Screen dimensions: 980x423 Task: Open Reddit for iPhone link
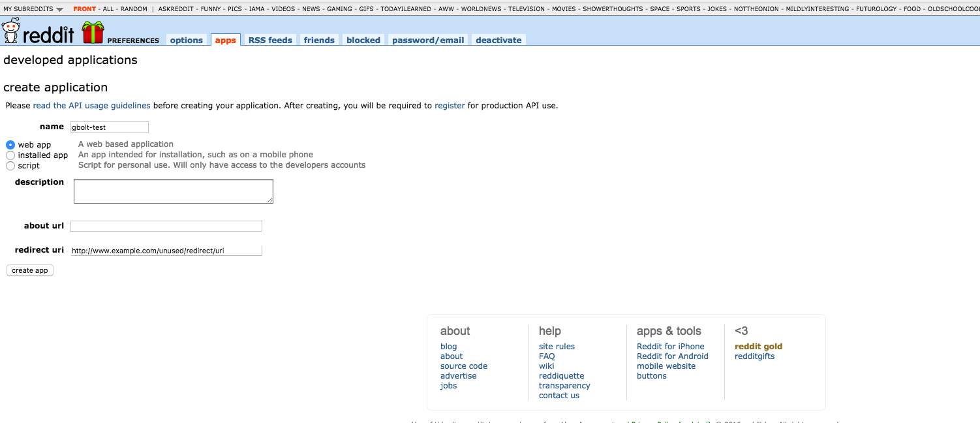(671, 347)
